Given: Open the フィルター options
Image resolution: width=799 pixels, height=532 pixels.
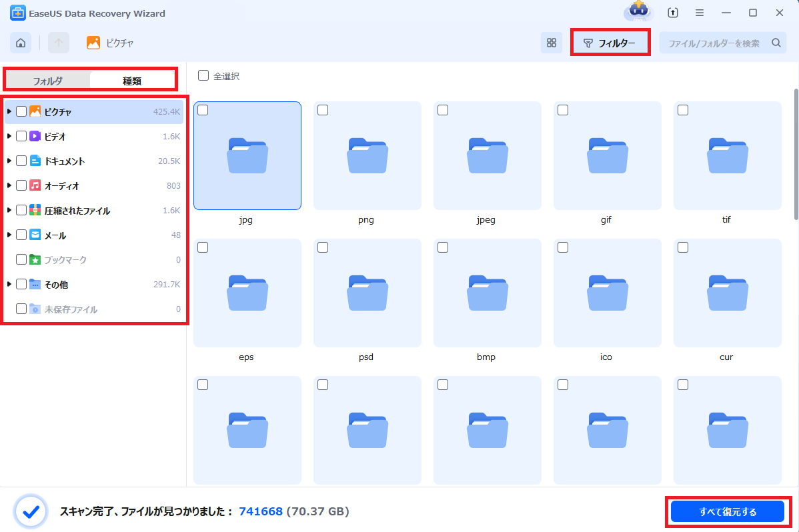Looking at the screenshot, I should [x=610, y=41].
